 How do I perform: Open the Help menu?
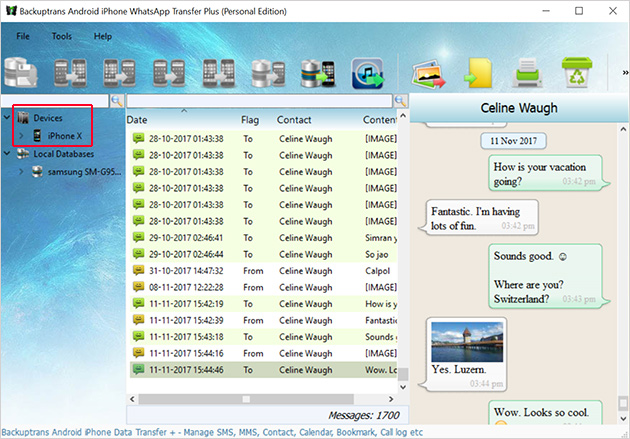point(103,36)
